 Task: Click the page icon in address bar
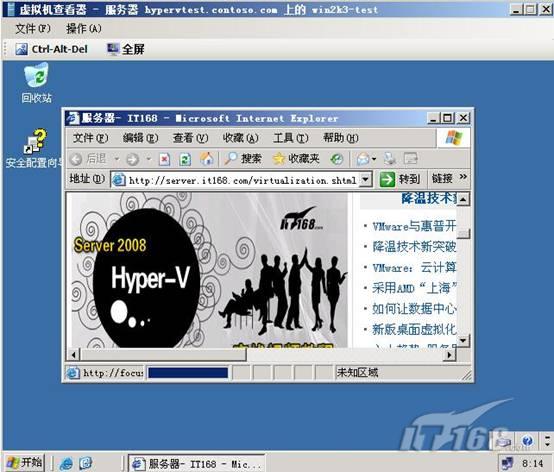[x=119, y=180]
